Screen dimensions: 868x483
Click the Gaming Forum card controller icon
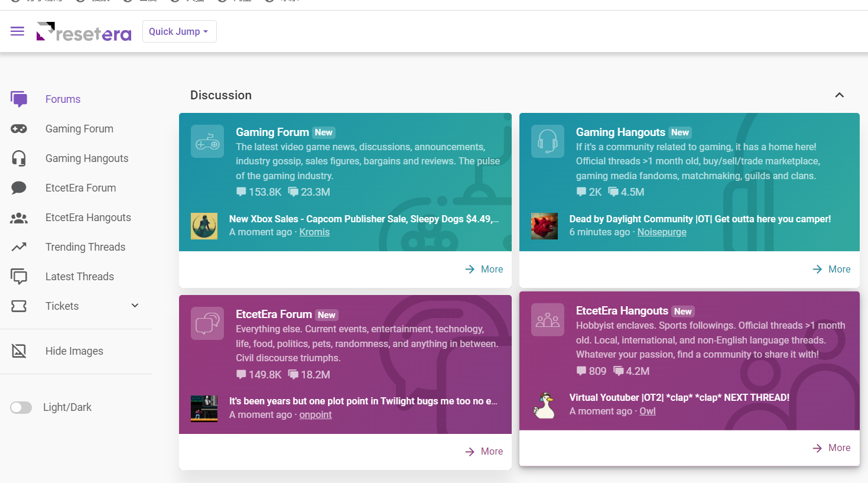point(207,141)
